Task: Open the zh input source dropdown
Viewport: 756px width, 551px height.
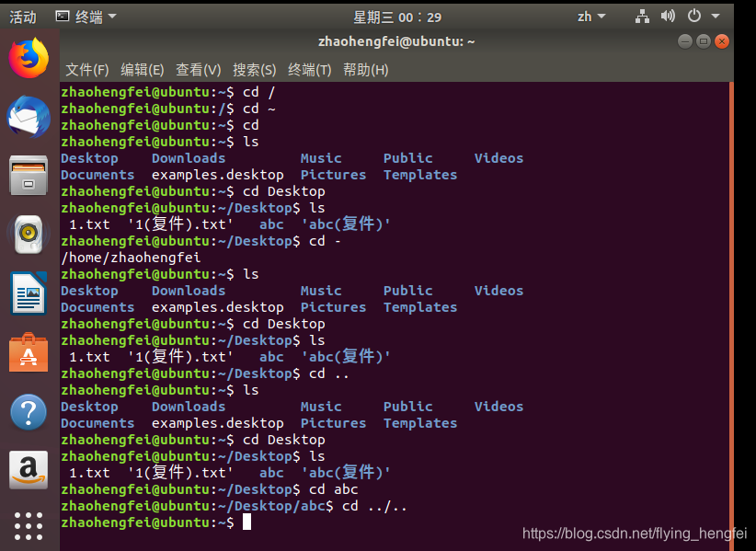Action: coord(591,17)
